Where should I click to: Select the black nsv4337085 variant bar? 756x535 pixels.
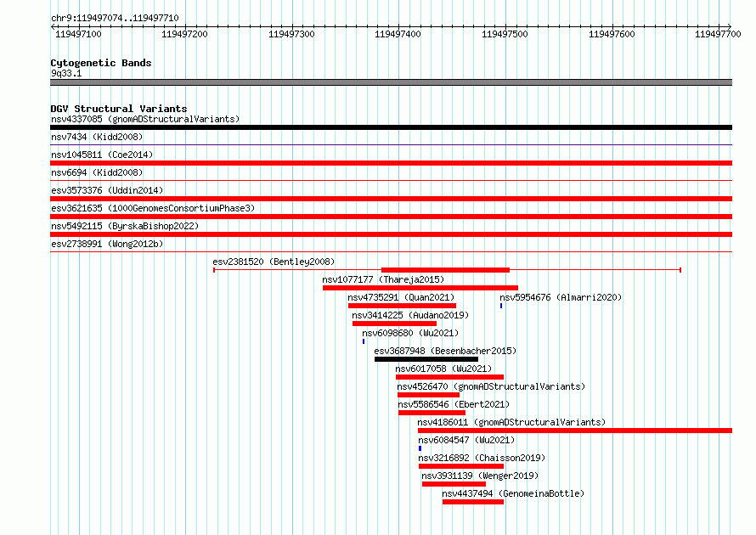click(391, 127)
